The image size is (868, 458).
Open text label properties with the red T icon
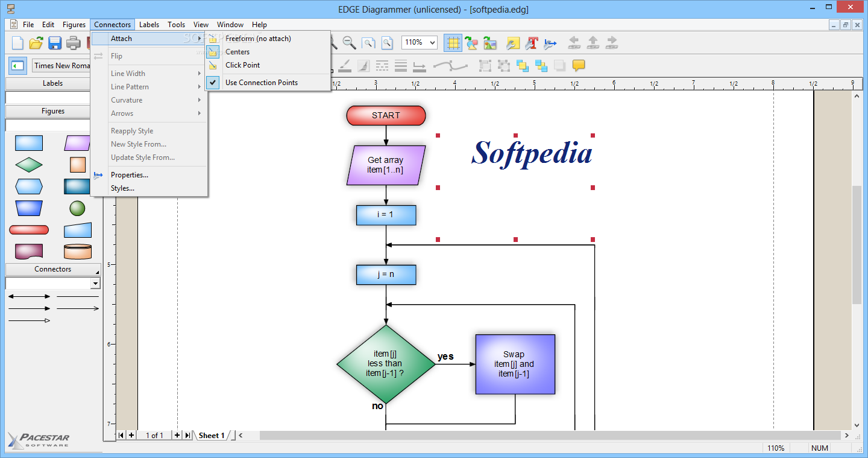(x=531, y=43)
